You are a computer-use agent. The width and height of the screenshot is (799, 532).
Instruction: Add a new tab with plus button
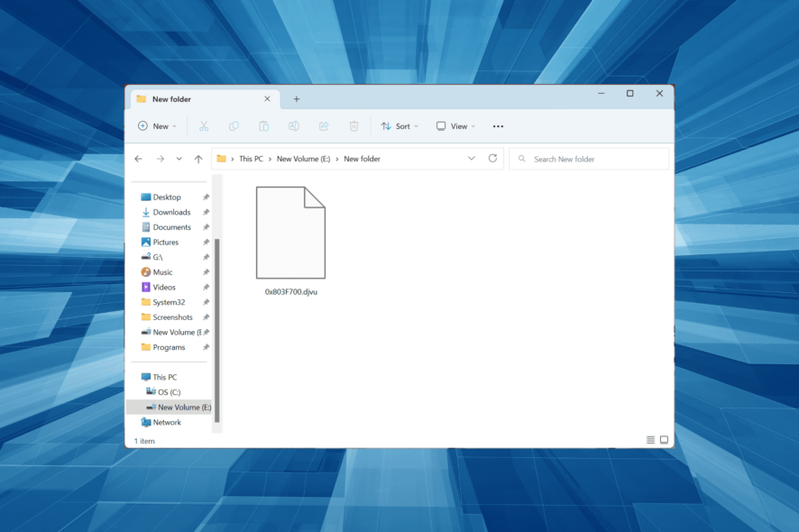coord(297,99)
